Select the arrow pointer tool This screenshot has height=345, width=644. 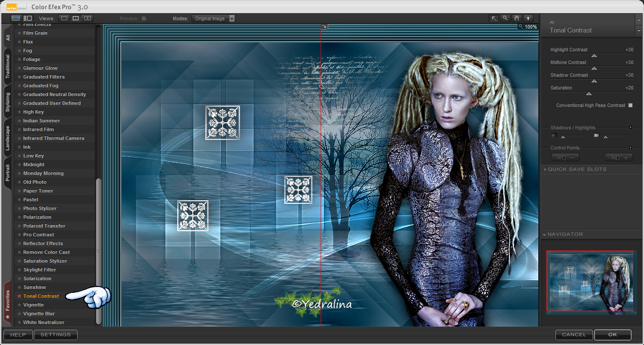point(494,18)
